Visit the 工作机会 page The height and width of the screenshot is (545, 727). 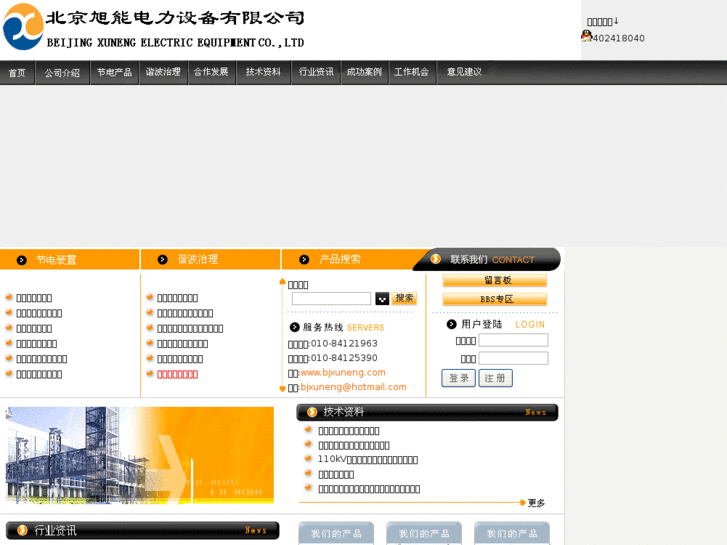coord(412,72)
